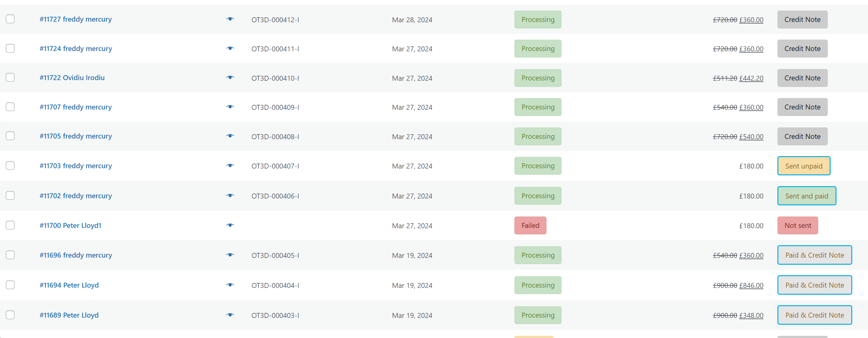Click the Sent unpaid button for #11703

[804, 166]
